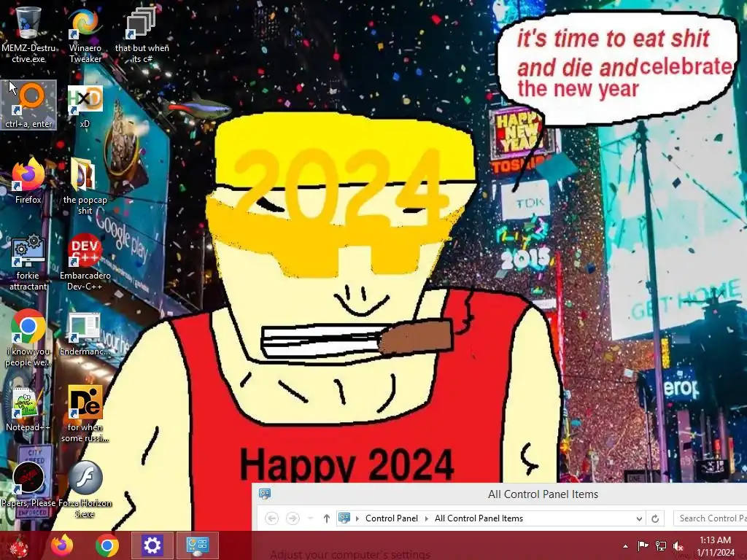Open the Winaero Tweaker desktop shortcut
Image resolution: width=747 pixels, height=560 pixels.
coord(85,35)
